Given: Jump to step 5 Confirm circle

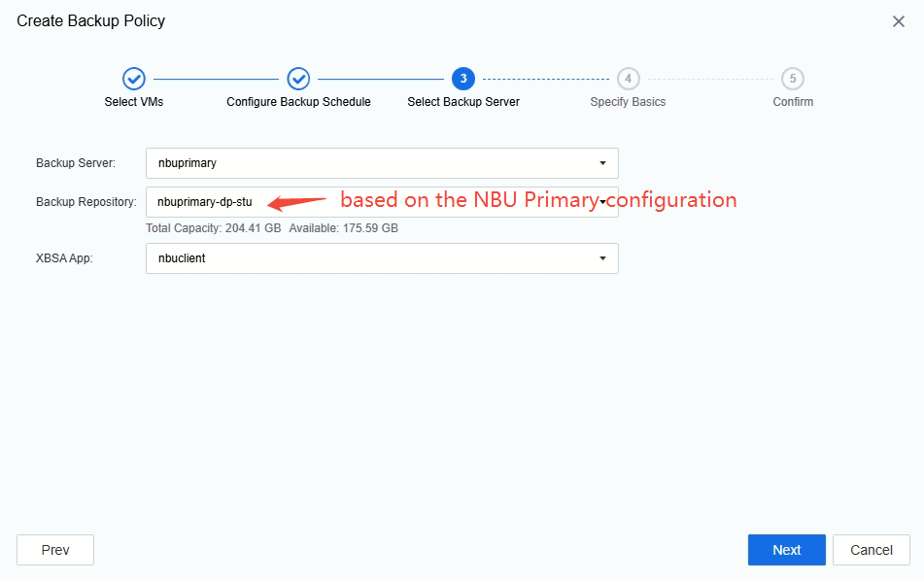Looking at the screenshot, I should 793,79.
